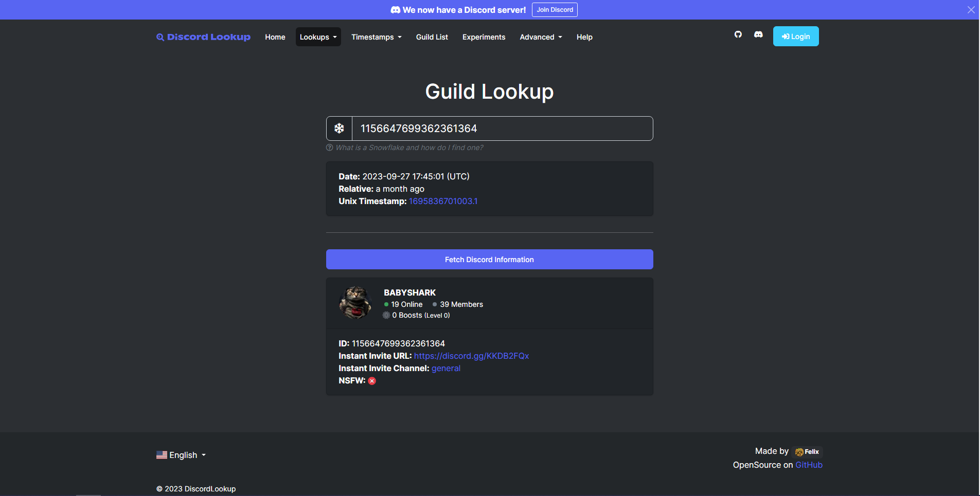Click the Join Discord button
The width and height of the screenshot is (980, 496).
(x=555, y=10)
